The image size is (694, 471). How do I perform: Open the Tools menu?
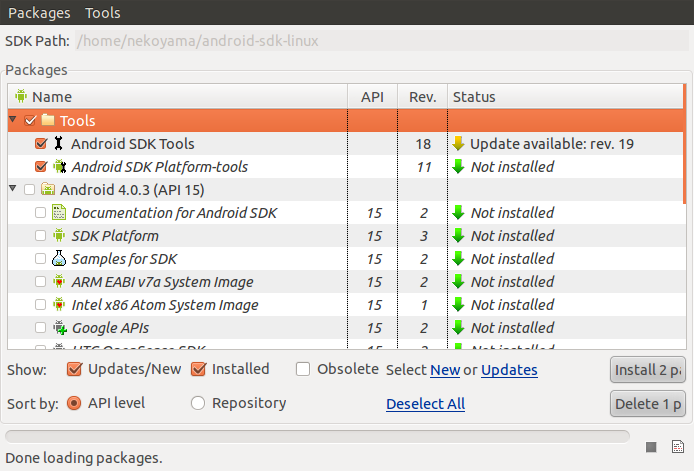click(x=103, y=13)
